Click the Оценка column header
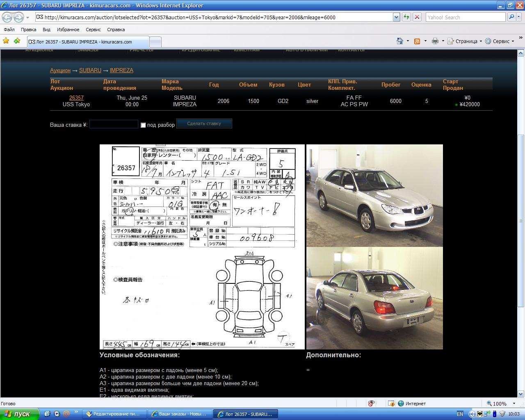Screen dimensions: 525x420 coord(421,84)
